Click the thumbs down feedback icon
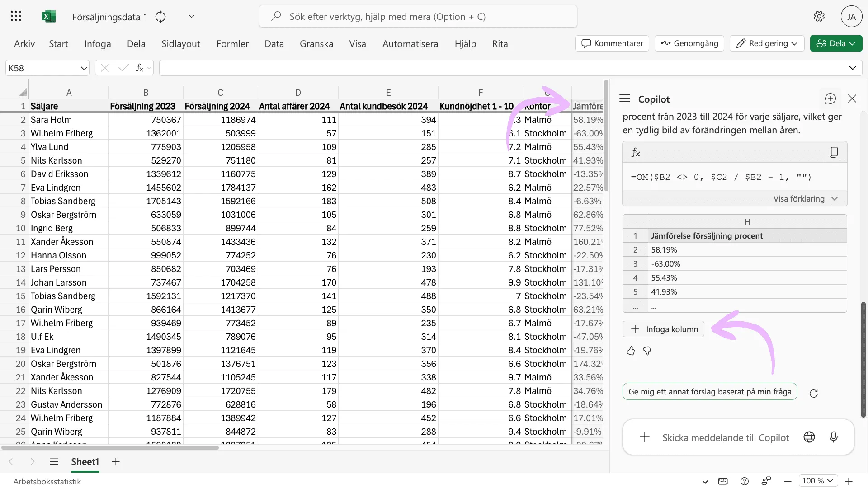 tap(647, 351)
